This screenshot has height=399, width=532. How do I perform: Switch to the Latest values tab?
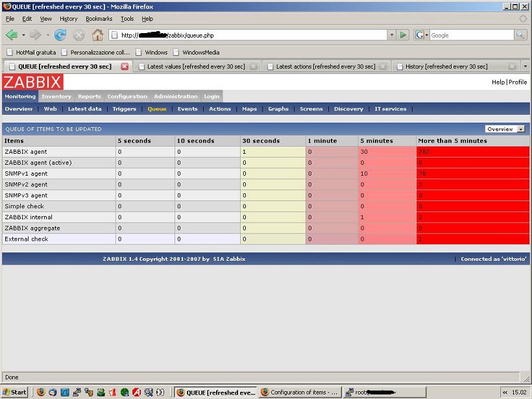[x=196, y=66]
